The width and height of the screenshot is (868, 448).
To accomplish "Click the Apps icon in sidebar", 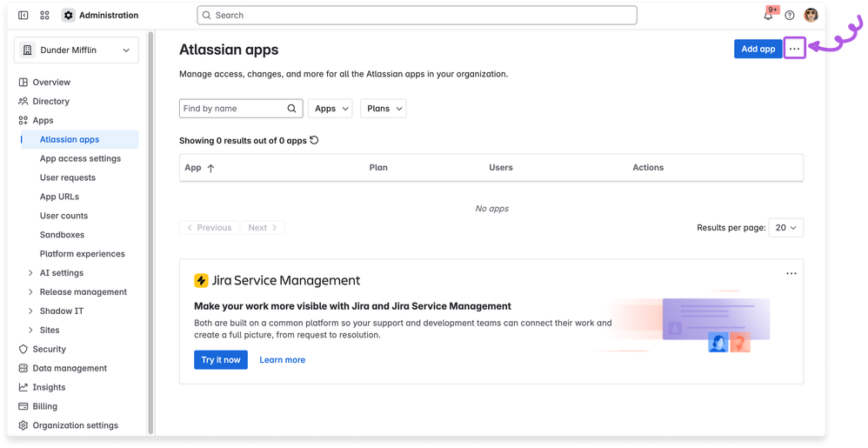I will (x=23, y=120).
